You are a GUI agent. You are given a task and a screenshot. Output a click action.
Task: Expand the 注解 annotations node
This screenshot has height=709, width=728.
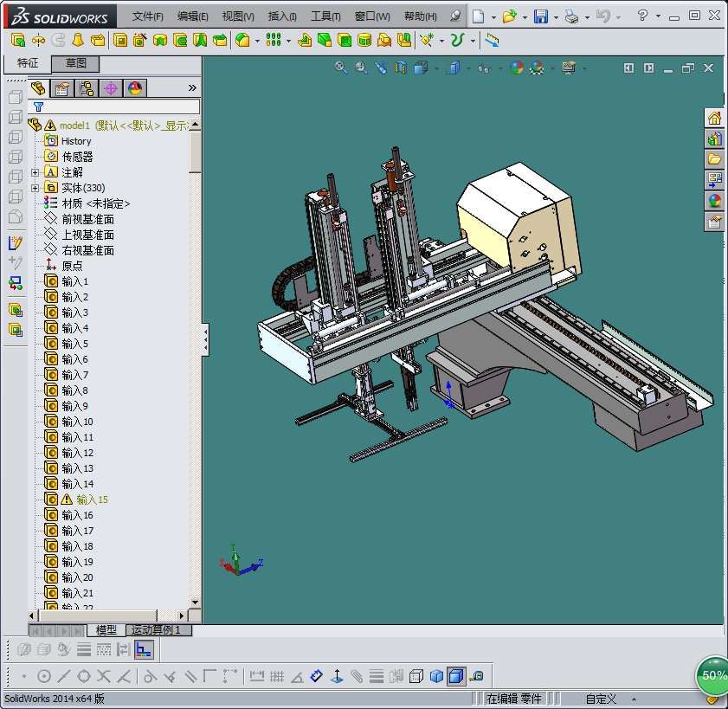point(35,172)
